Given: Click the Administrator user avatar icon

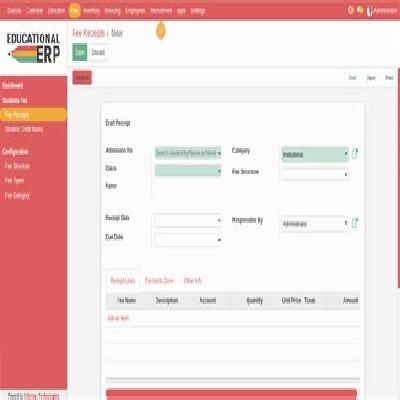Looking at the screenshot, I should point(369,11).
